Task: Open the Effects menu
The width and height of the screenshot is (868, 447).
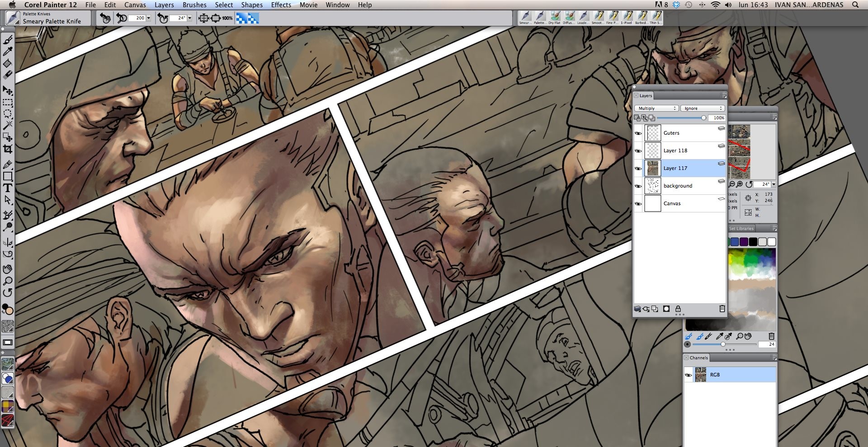Action: [x=280, y=5]
